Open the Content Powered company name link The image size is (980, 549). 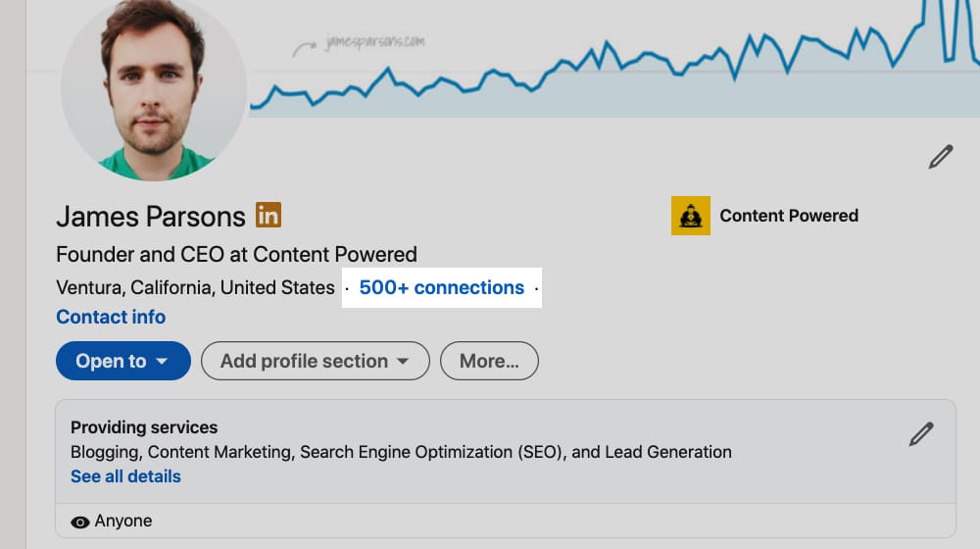click(789, 216)
